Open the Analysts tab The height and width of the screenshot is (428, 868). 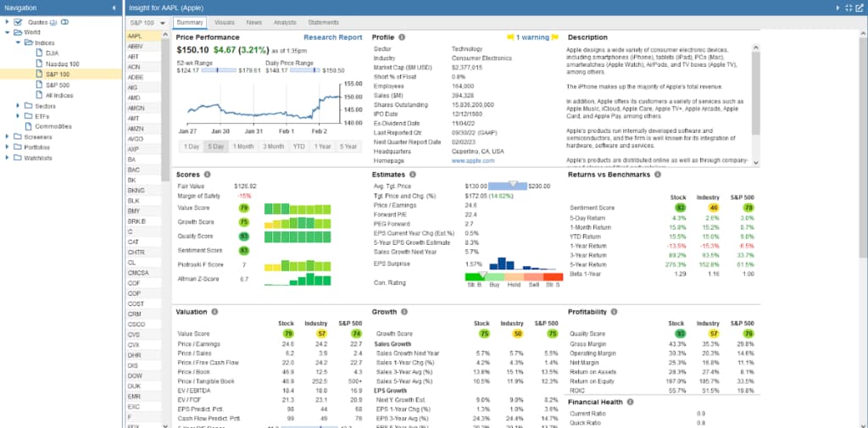coord(285,23)
